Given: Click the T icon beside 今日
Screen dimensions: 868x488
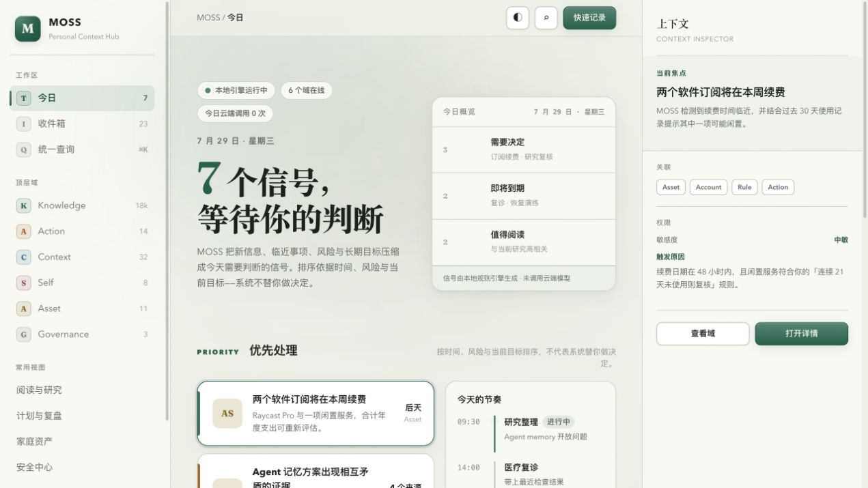Looking at the screenshot, I should (x=24, y=98).
